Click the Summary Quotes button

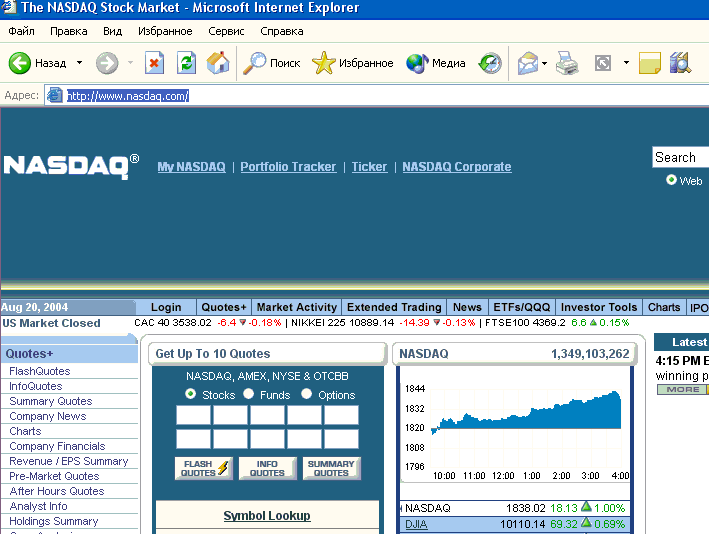(331, 468)
